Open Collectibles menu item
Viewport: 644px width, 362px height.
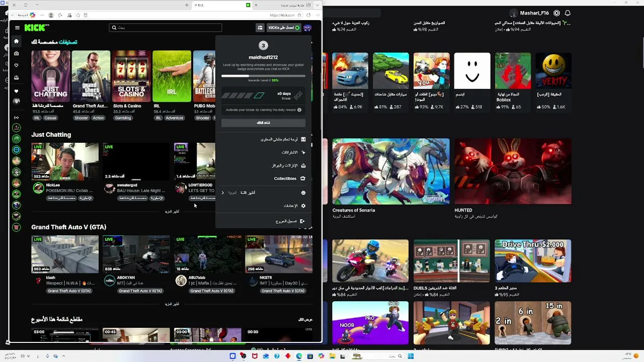coord(263,178)
